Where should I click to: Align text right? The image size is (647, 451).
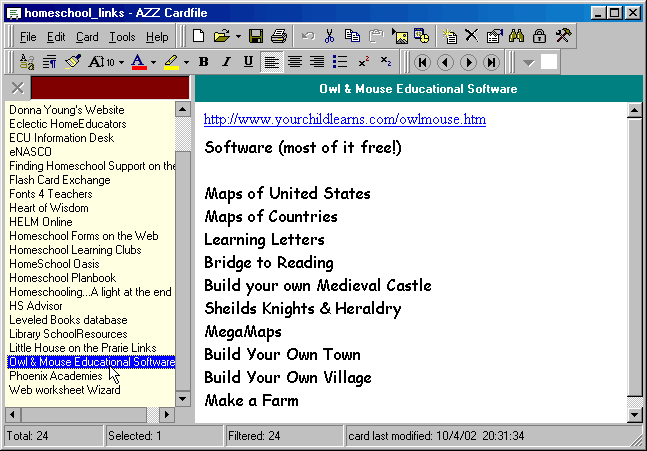click(x=317, y=62)
